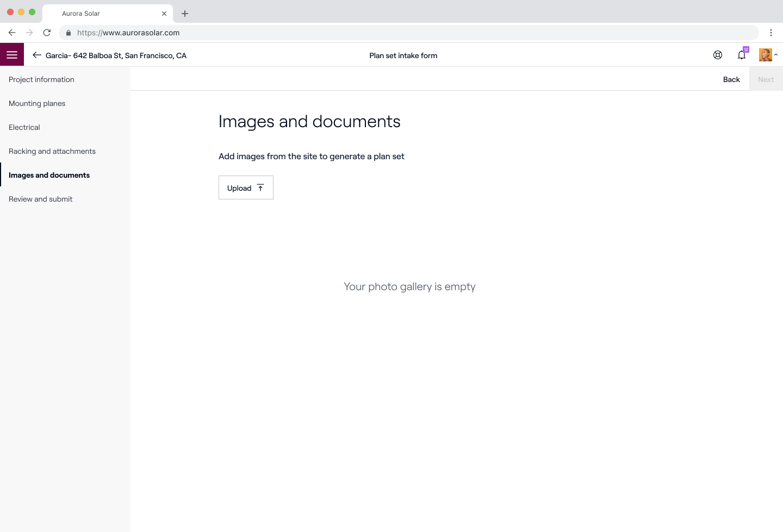Viewport: 783px width, 532px height.
Task: Open the user avatar profile menu
Action: [765, 55]
